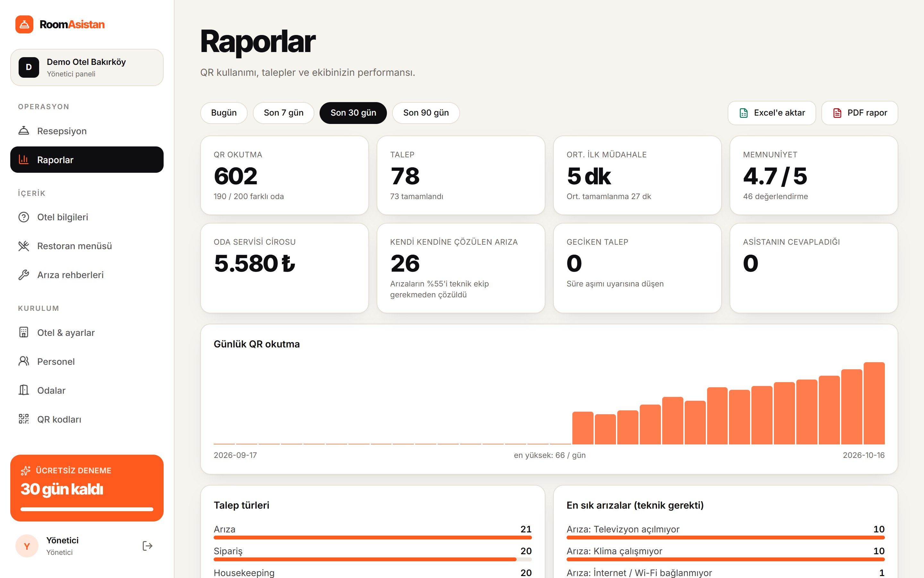Open the Demo Otel Bakırköy hotel card

coord(87,67)
